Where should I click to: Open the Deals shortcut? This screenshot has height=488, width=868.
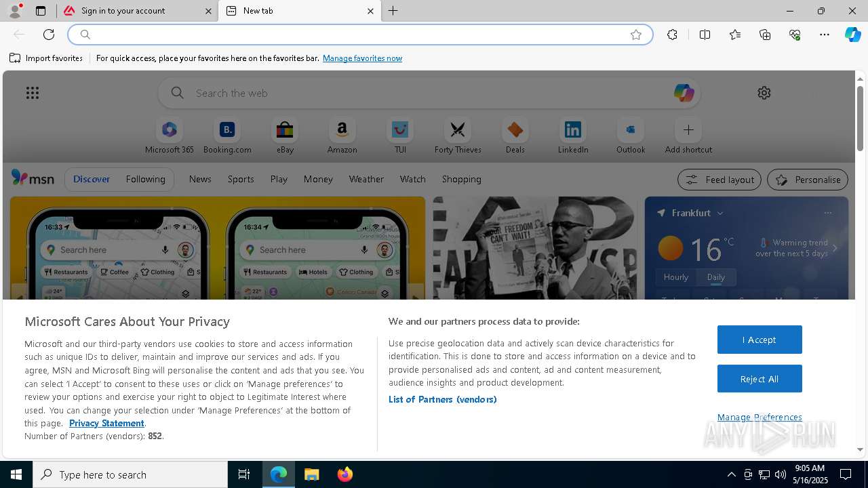point(515,136)
